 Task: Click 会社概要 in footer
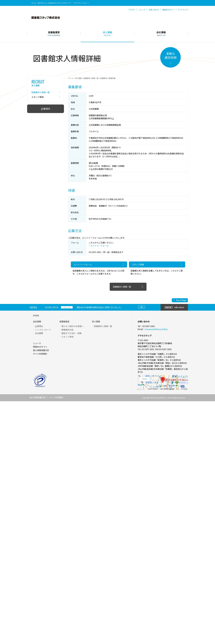[39, 333]
